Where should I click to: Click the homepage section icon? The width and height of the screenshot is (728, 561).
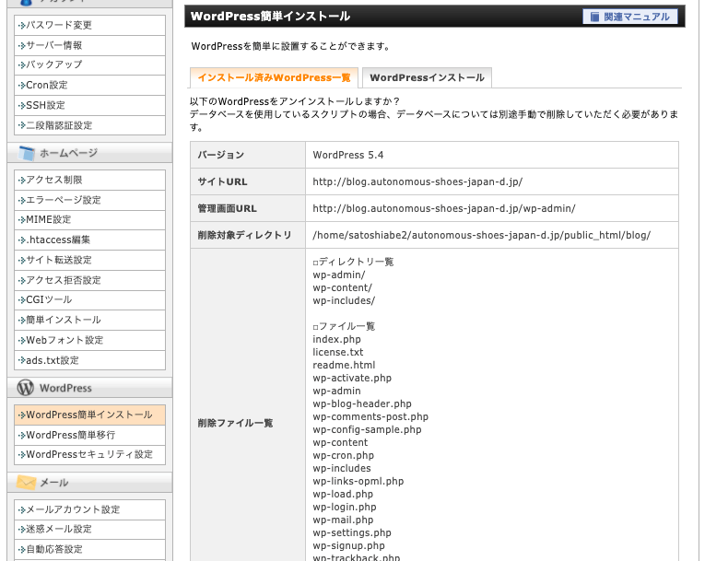pos(26,153)
